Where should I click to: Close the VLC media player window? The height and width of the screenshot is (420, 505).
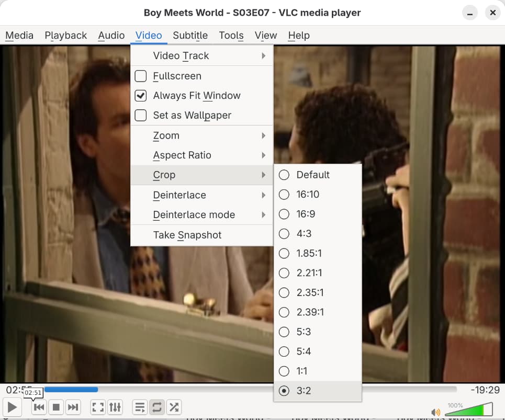tap(493, 13)
